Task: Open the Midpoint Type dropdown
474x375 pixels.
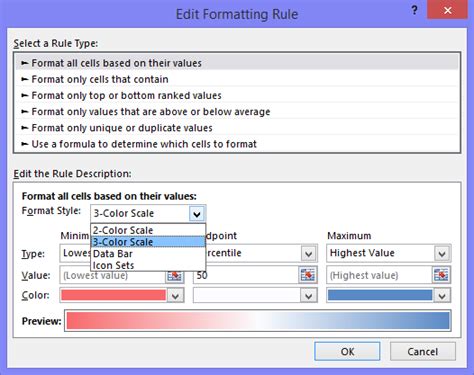Action: pyautogui.click(x=308, y=254)
